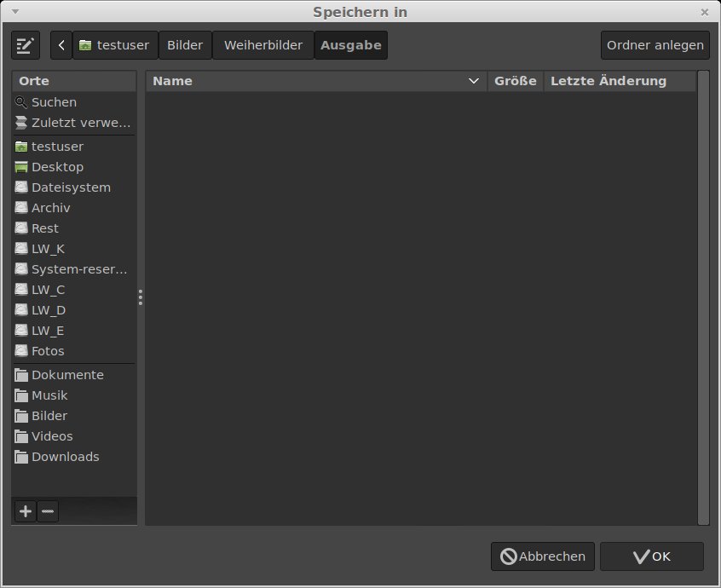Screen dimensions: 721x588
Task: Open the Downloads bookmark folder
Action: (x=74, y=457)
